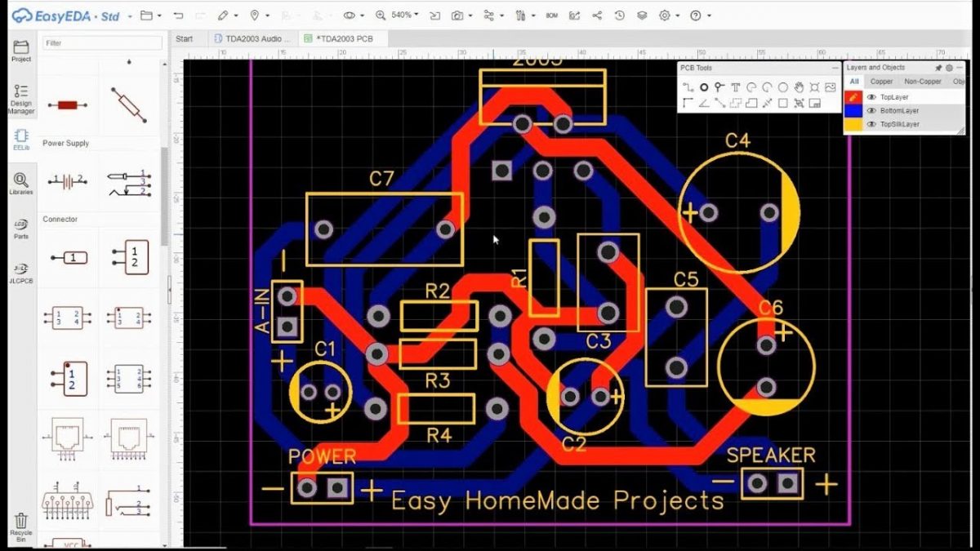This screenshot has height=551, width=980.
Task: Open the History clock icon
Action: pyautogui.click(x=619, y=16)
